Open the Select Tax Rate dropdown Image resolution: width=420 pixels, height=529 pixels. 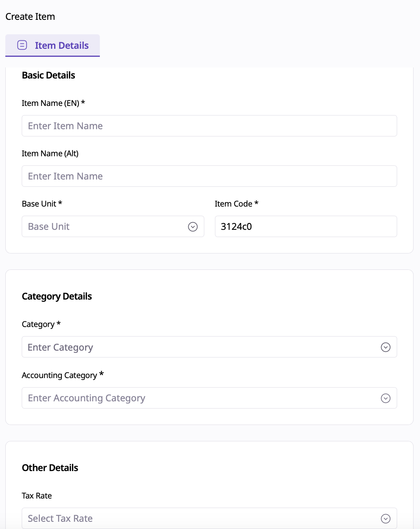pyautogui.click(x=202, y=518)
